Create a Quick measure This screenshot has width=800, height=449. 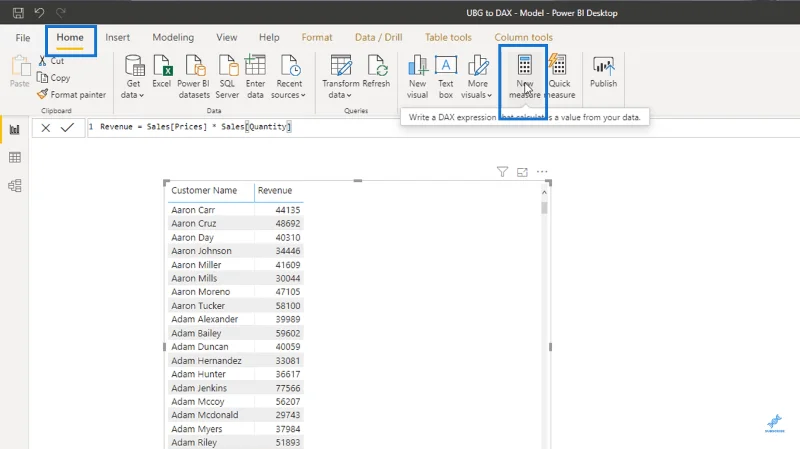pyautogui.click(x=560, y=77)
